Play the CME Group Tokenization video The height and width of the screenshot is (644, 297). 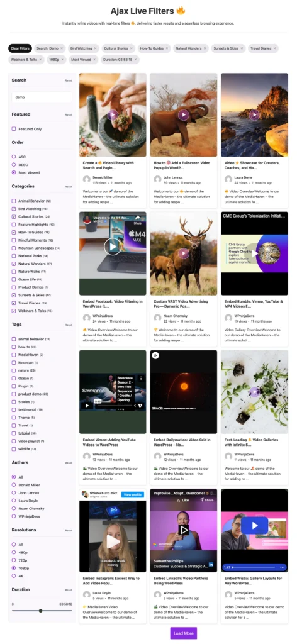pos(254,253)
